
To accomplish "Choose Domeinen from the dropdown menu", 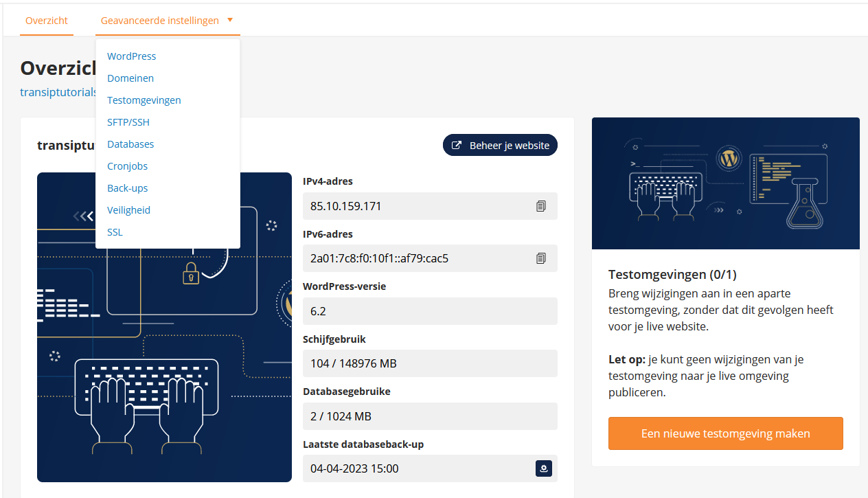I will [x=130, y=78].
